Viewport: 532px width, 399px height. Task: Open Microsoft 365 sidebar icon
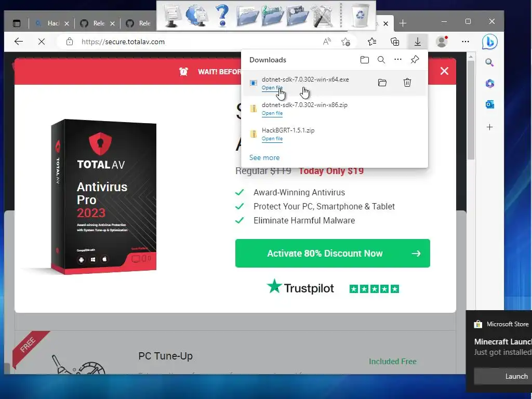[x=489, y=84]
